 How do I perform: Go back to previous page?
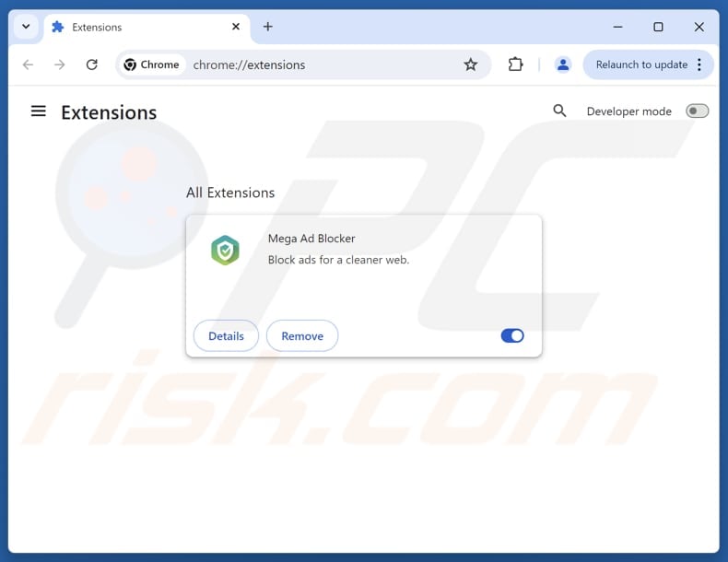[28, 64]
